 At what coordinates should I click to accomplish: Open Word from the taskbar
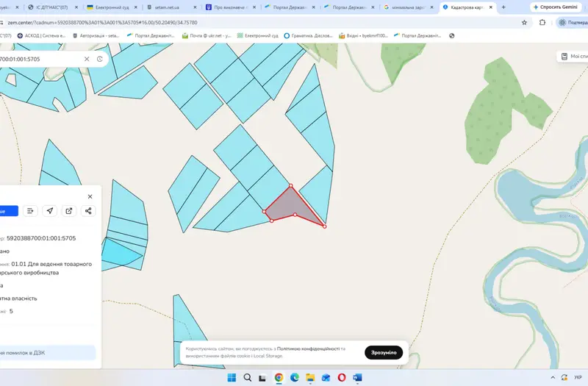(x=357, y=377)
